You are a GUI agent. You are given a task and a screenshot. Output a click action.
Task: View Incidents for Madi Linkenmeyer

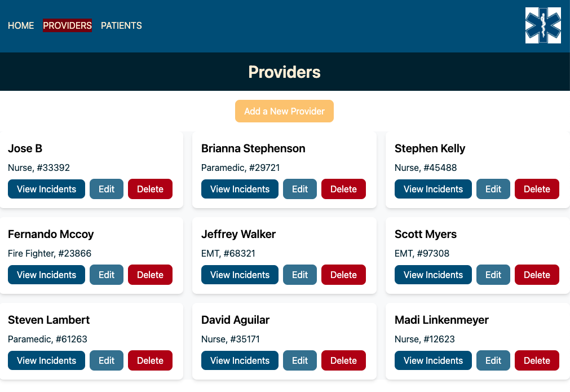pyautogui.click(x=433, y=360)
